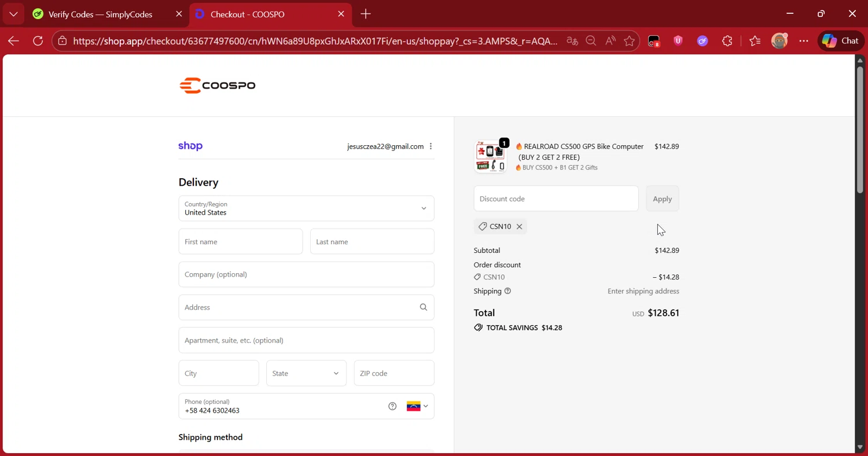
Task: Click the City field
Action: tap(219, 373)
